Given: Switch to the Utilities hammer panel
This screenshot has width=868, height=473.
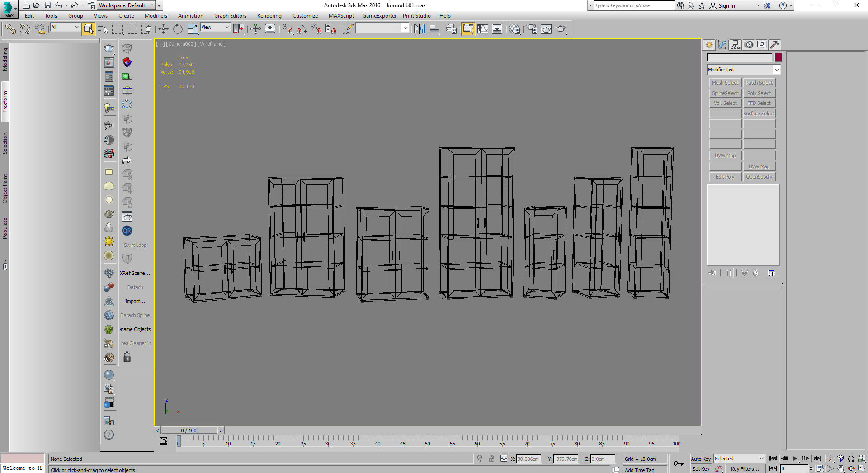Looking at the screenshot, I should tap(775, 45).
